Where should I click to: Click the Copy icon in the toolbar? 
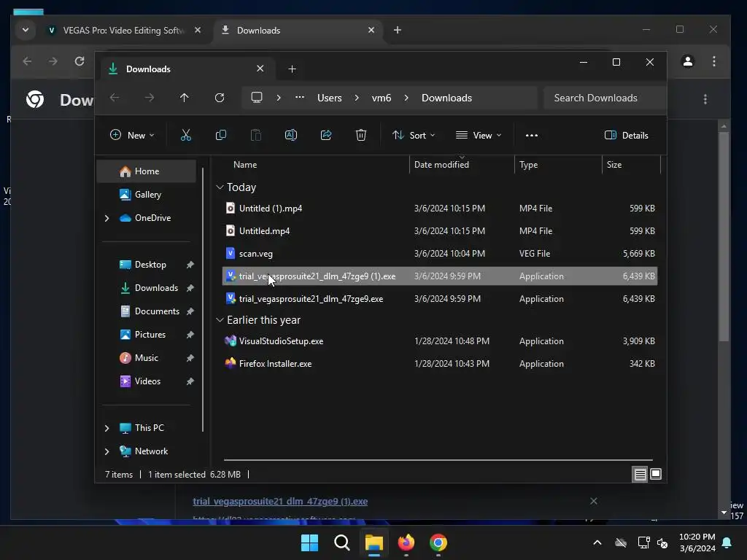220,135
